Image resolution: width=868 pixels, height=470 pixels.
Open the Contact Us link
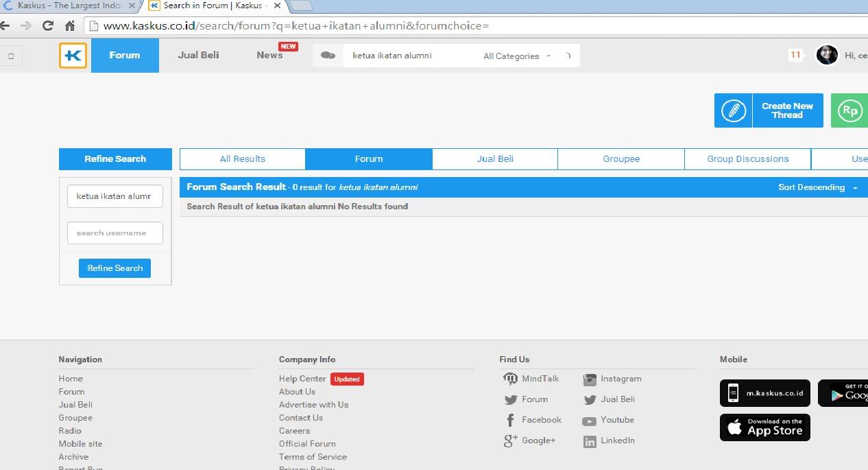(x=301, y=418)
